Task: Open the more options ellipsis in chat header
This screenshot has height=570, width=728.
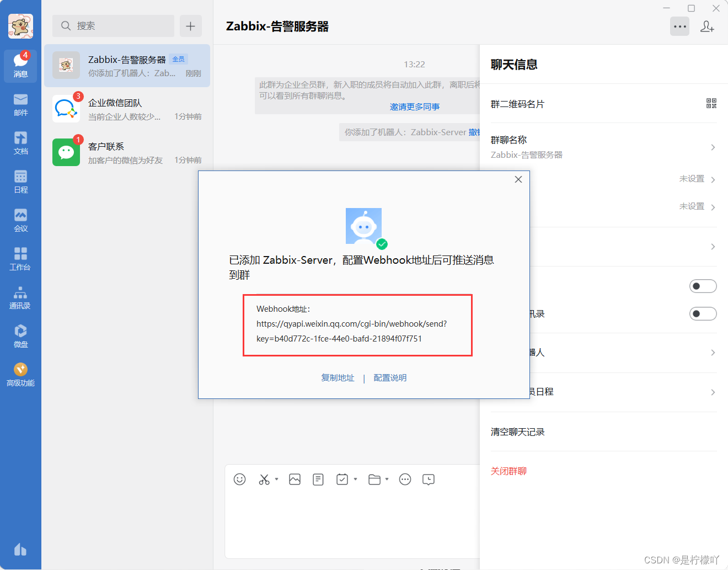Action: pyautogui.click(x=680, y=26)
